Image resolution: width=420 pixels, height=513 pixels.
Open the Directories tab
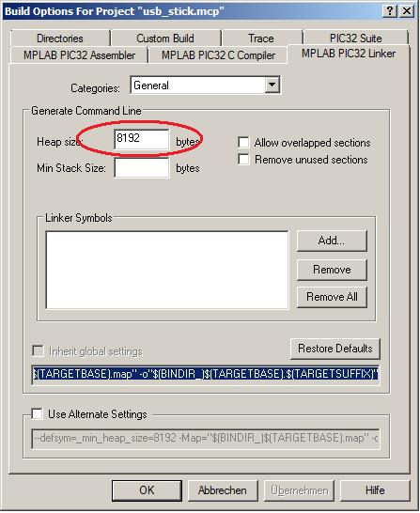60,39
